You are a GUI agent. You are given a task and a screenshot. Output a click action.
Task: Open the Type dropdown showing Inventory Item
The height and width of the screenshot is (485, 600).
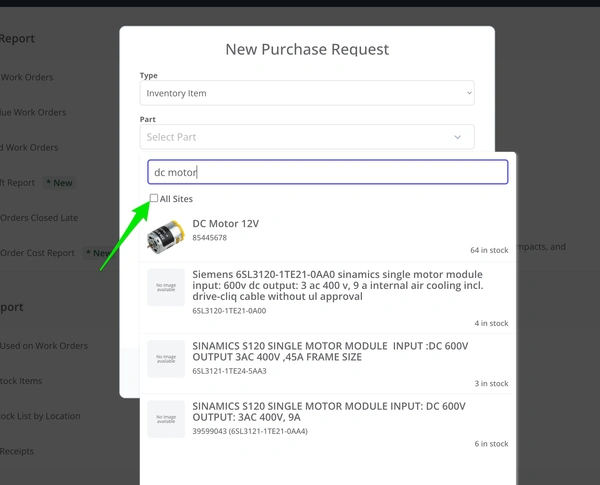[x=307, y=93]
